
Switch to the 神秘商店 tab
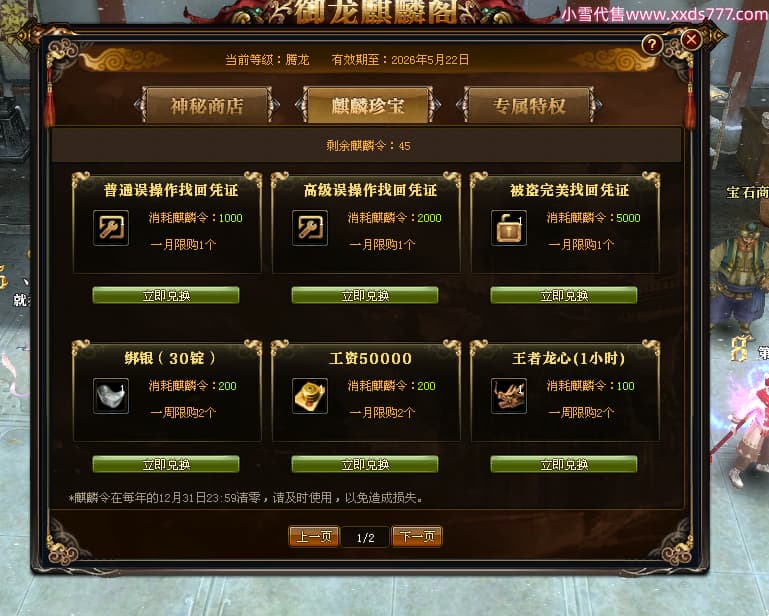[x=207, y=105]
